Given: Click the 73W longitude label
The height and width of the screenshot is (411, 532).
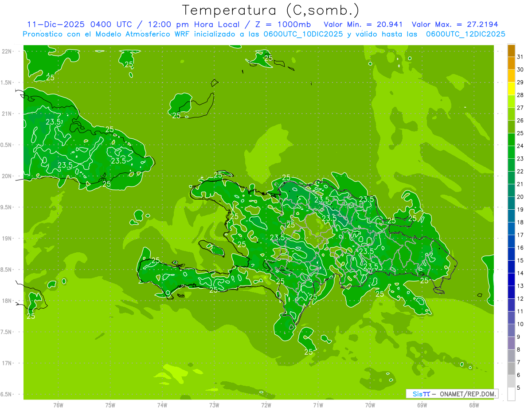Looking at the screenshot, I should pyautogui.click(x=214, y=405).
